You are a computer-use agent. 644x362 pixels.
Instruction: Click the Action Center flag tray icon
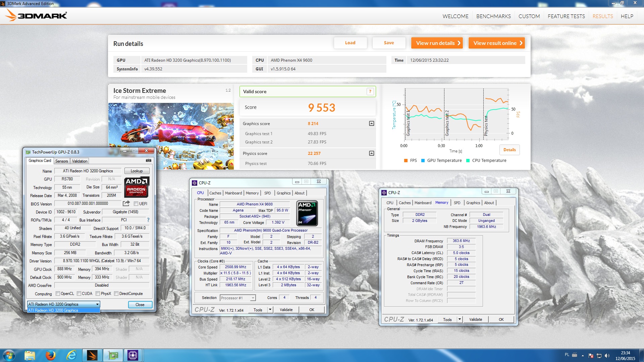point(591,356)
